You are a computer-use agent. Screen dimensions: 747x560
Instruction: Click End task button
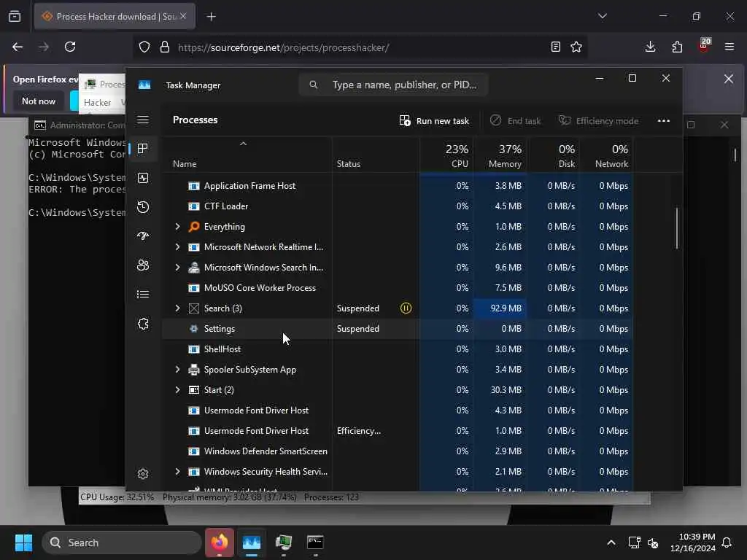pyautogui.click(x=516, y=121)
